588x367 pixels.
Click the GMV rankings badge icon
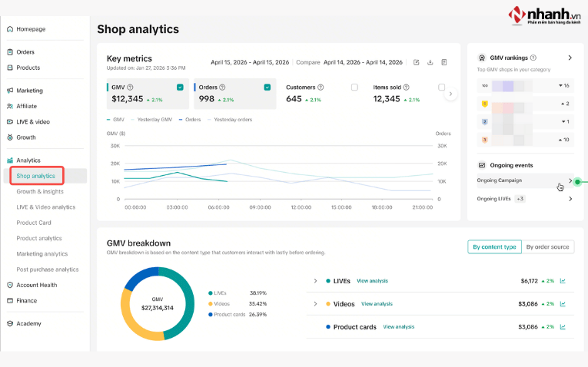pos(482,58)
